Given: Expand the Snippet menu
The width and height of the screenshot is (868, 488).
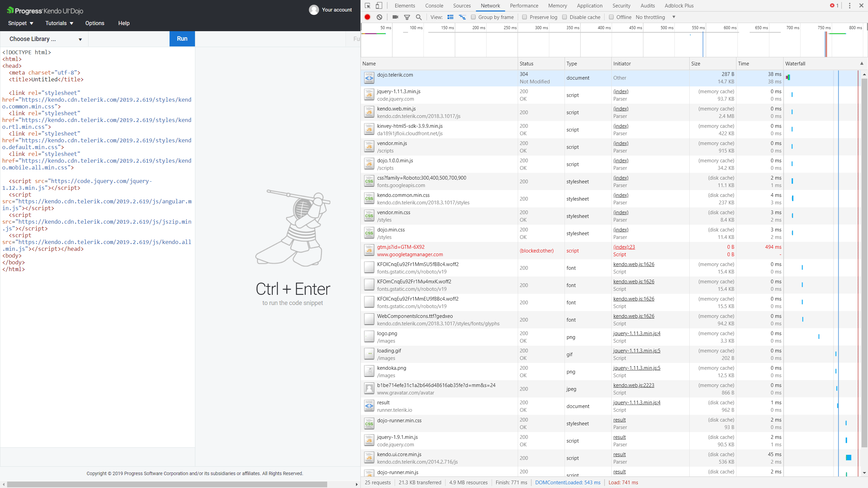Looking at the screenshot, I should (20, 23).
